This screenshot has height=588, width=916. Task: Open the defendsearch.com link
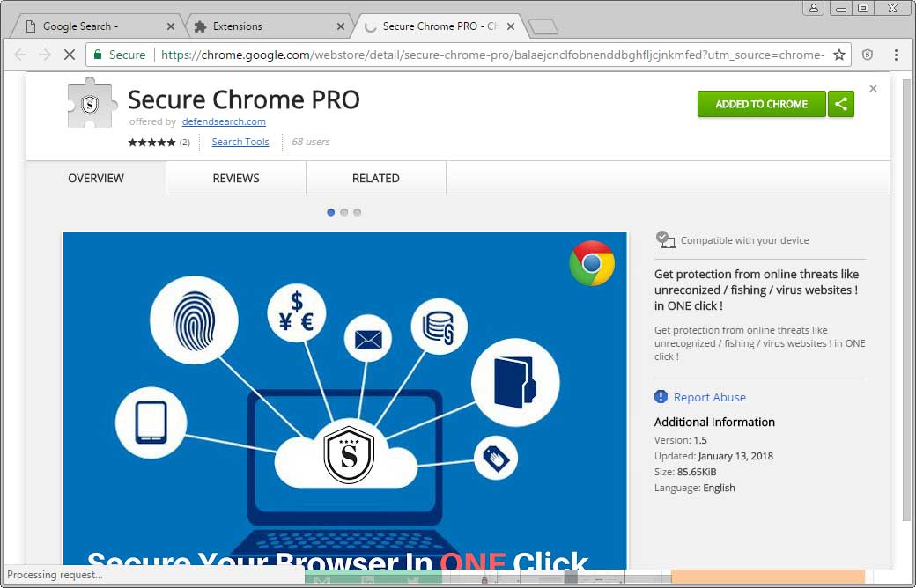(224, 121)
